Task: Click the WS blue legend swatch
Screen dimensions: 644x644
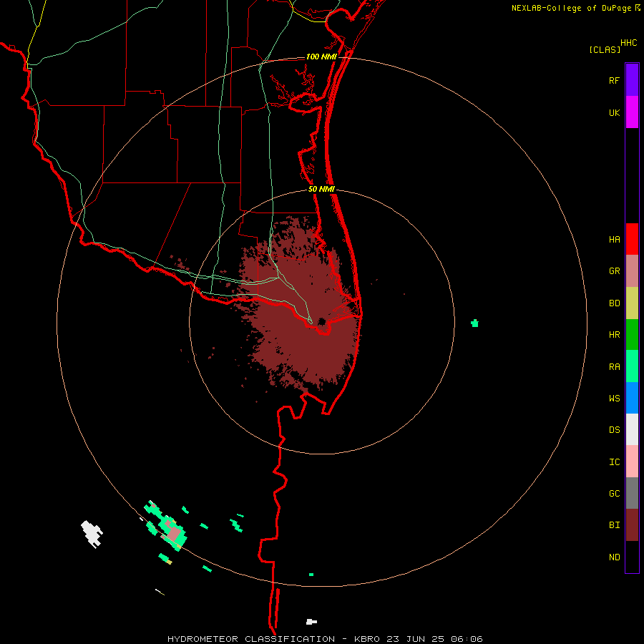Action: 632,398
